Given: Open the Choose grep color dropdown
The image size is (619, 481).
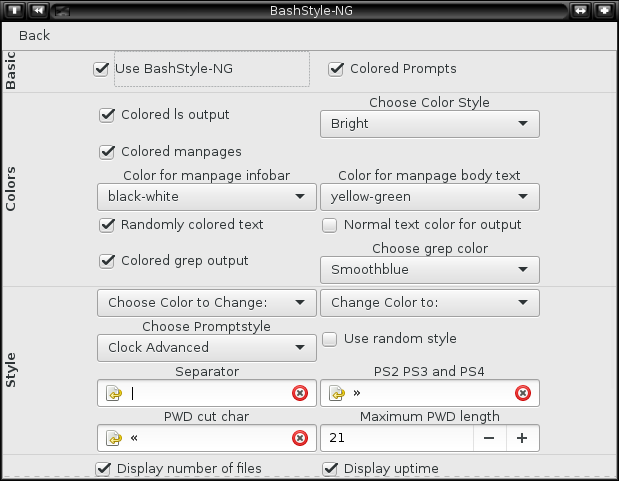Looking at the screenshot, I should 430,270.
